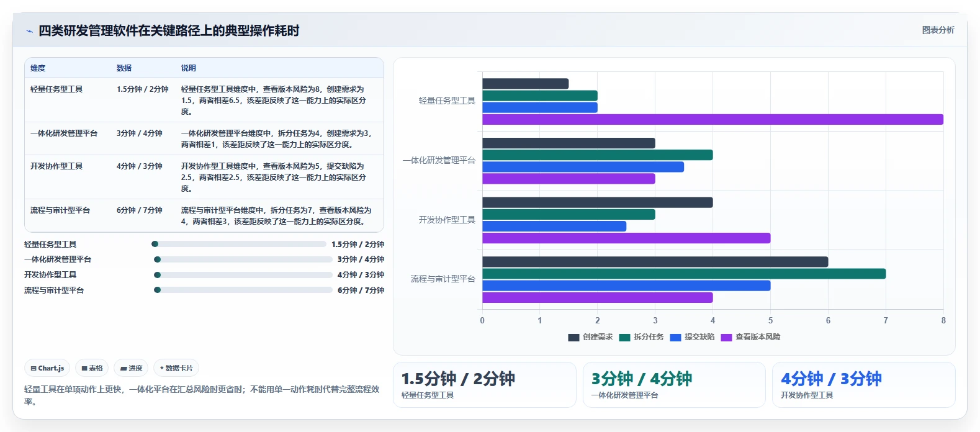Click the 维度 column header
The height and width of the screenshot is (432, 980).
point(38,68)
